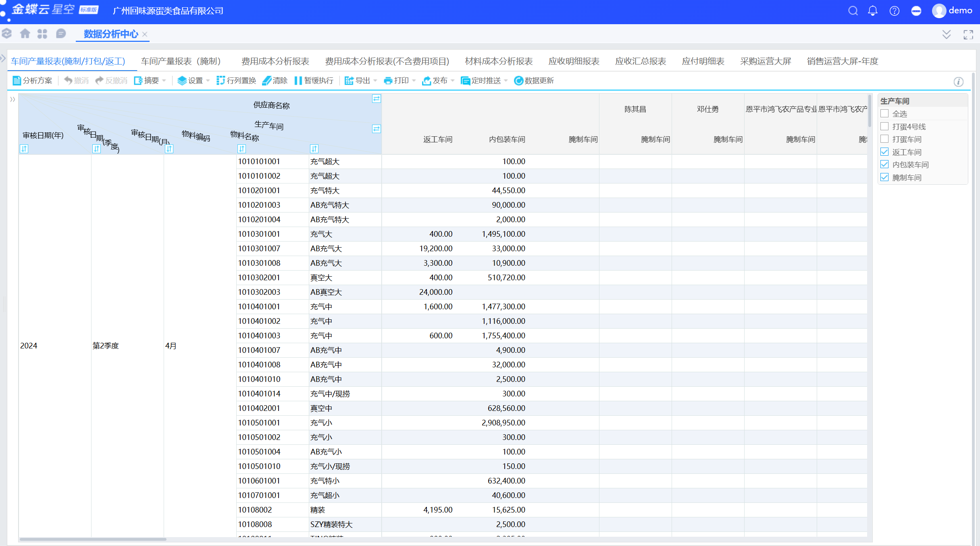Screen dimensions: 980x546
Task: Sort by the 物料名称 column icon
Action: pyautogui.click(x=314, y=149)
